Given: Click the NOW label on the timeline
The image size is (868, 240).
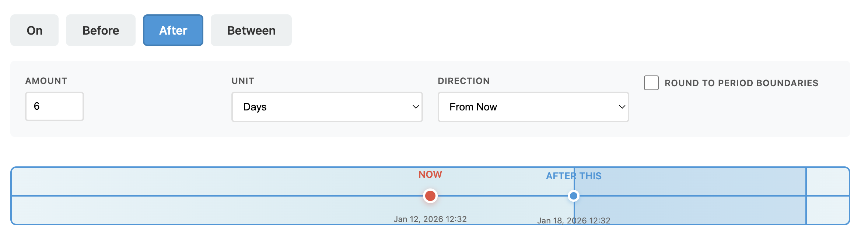Looking at the screenshot, I should [430, 174].
